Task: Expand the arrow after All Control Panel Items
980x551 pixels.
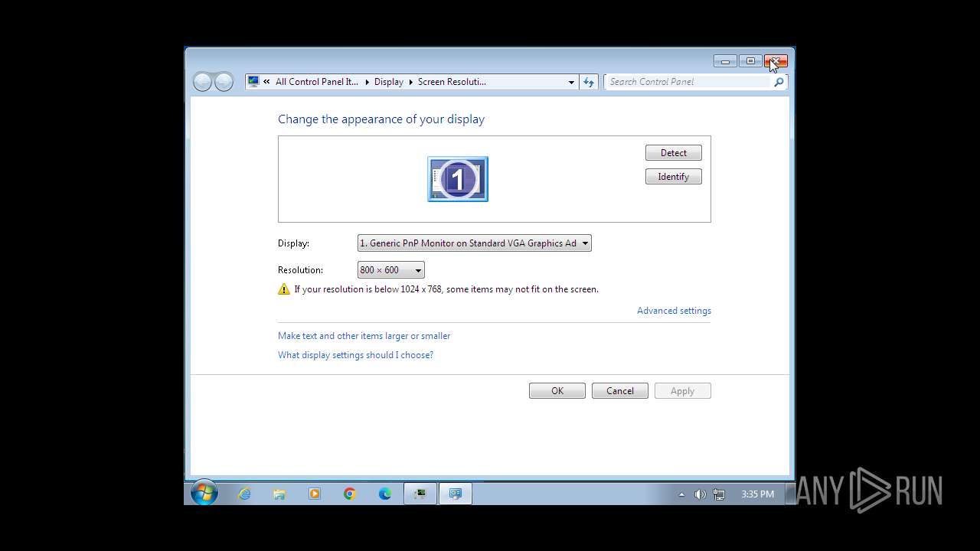Action: (366, 82)
